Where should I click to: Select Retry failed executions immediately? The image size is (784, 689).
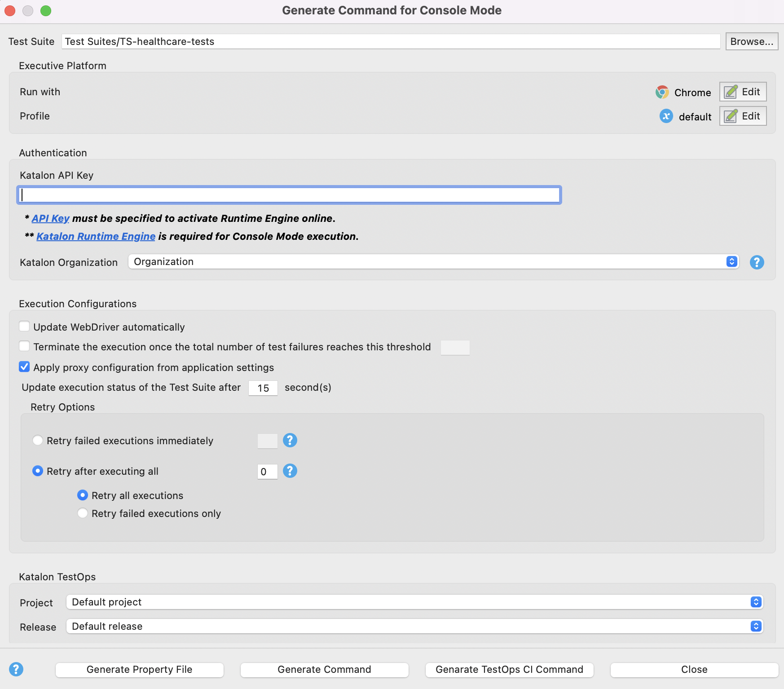38,441
